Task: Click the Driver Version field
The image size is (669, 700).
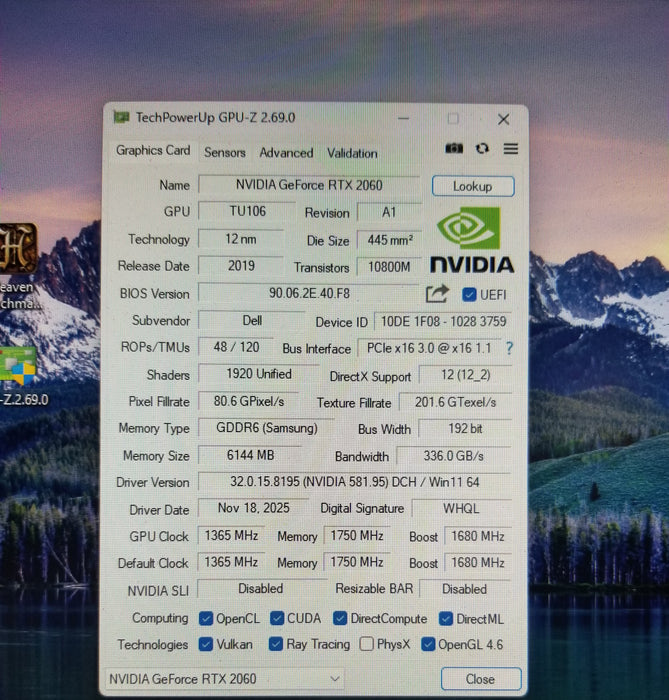Action: point(354,482)
